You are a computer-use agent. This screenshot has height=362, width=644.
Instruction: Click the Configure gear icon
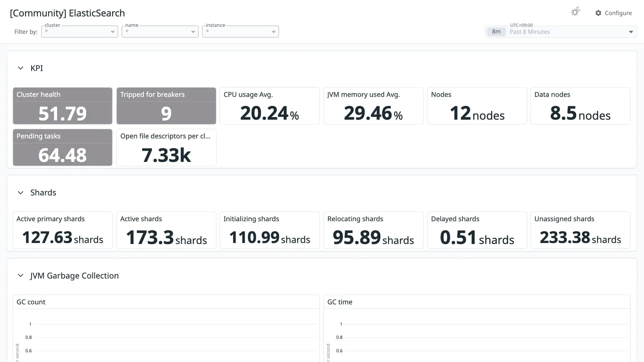[598, 13]
